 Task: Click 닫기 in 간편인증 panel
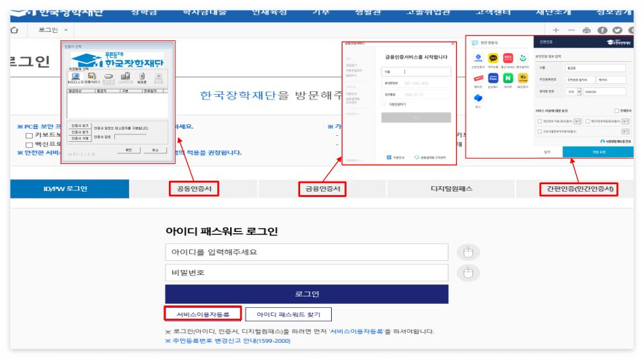(548, 152)
